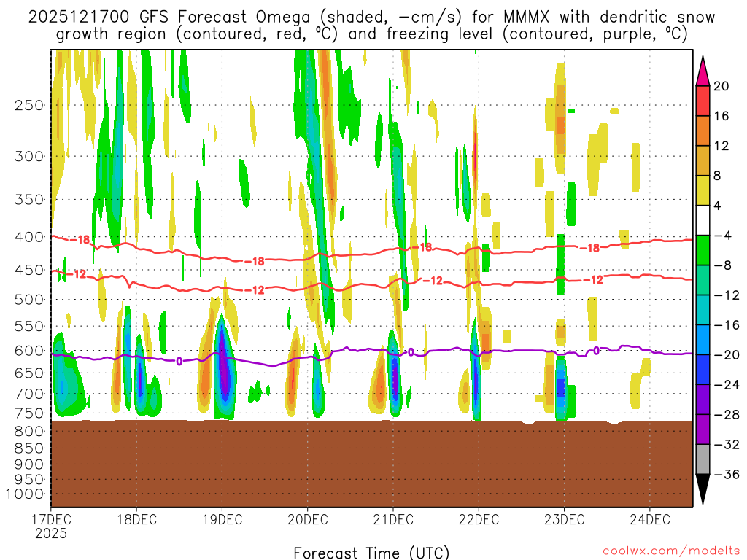Click the magenta up arrow atop the colorbar
The image size is (747, 560).
point(703,71)
